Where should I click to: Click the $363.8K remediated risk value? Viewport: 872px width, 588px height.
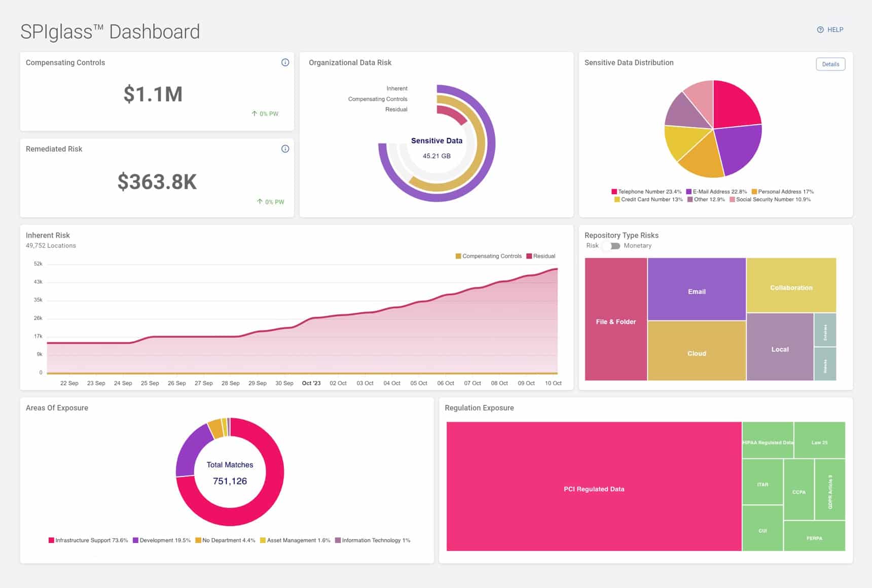pos(157,182)
